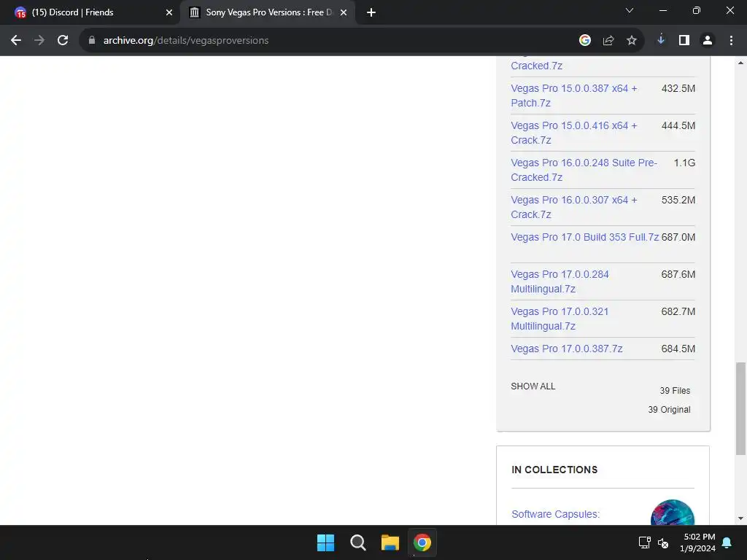Click the IN COLLECTIONS heading

[554, 470]
